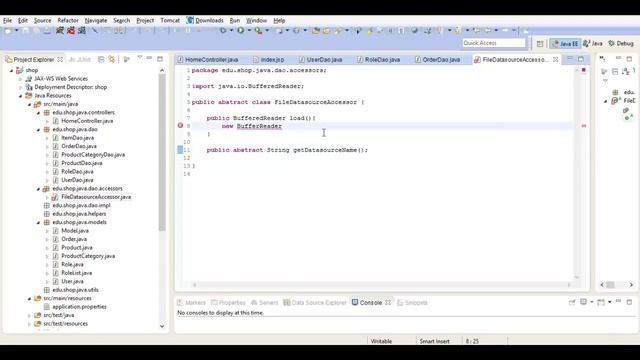Stop Tomcat using the red Tomcat toolbar icon

tap(71, 31)
